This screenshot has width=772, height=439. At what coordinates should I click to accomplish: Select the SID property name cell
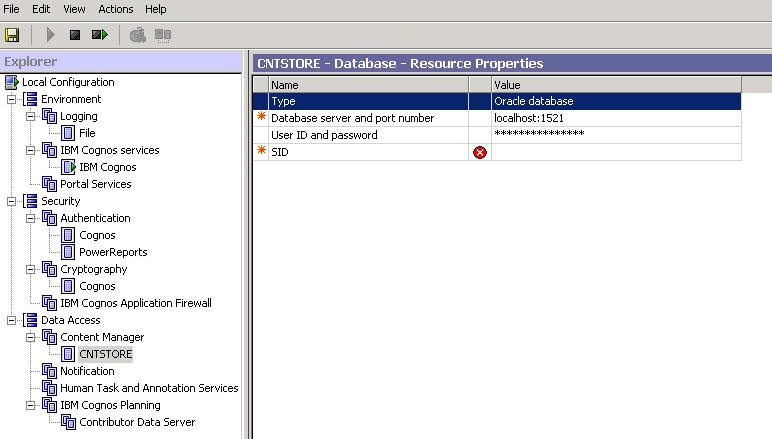[368, 152]
